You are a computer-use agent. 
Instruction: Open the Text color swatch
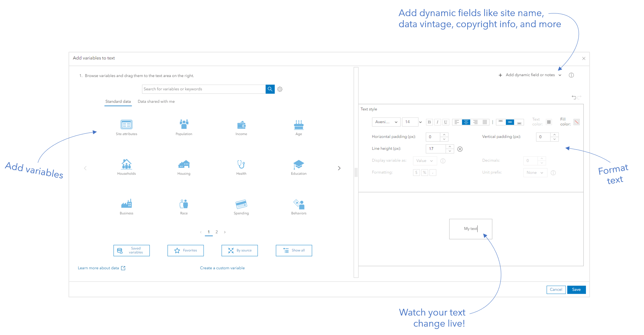click(x=549, y=122)
